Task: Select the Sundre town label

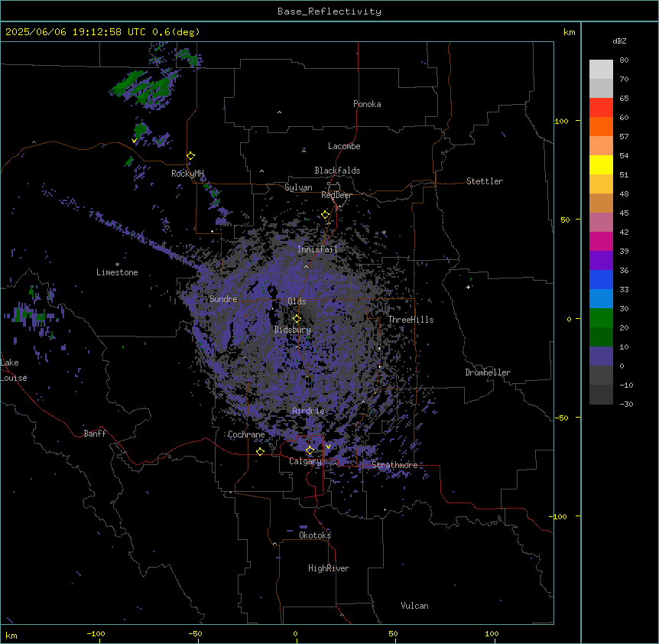Action: tap(223, 299)
